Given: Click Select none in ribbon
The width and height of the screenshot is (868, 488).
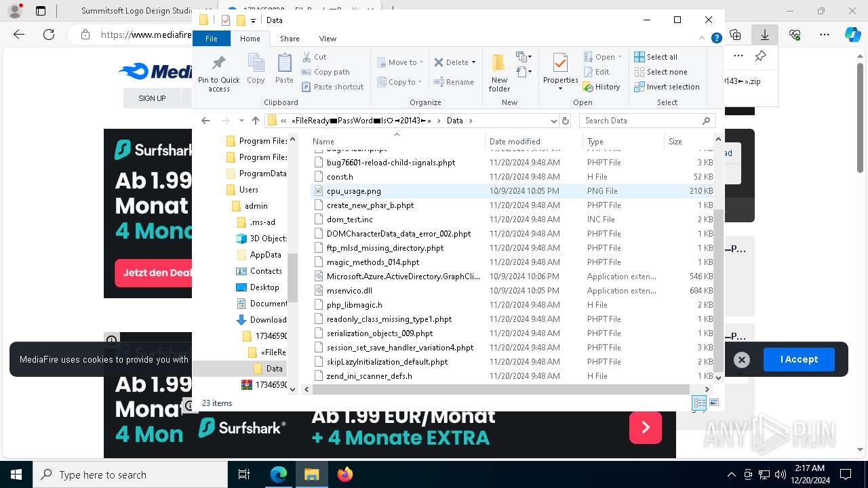Looking at the screenshot, I should pos(660,72).
